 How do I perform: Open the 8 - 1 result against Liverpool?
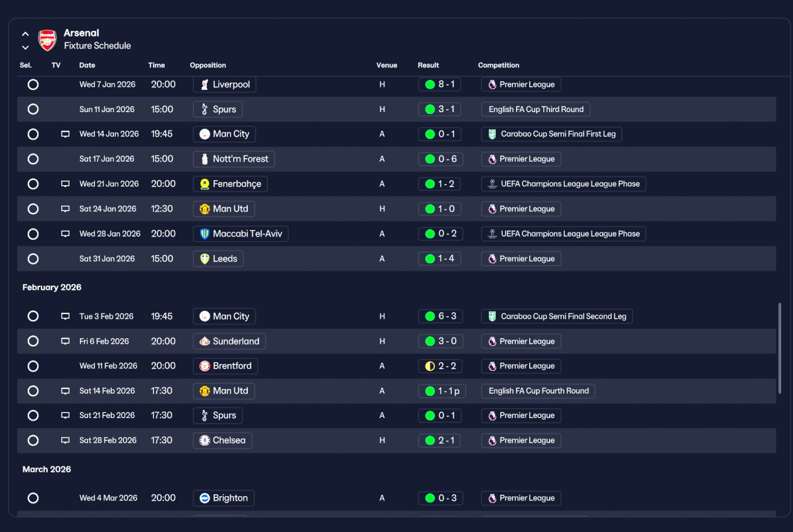440,84
